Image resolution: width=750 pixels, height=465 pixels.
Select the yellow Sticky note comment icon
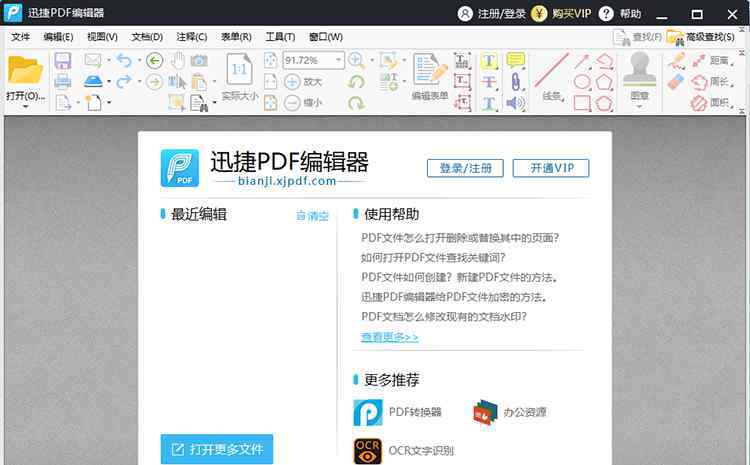point(515,60)
